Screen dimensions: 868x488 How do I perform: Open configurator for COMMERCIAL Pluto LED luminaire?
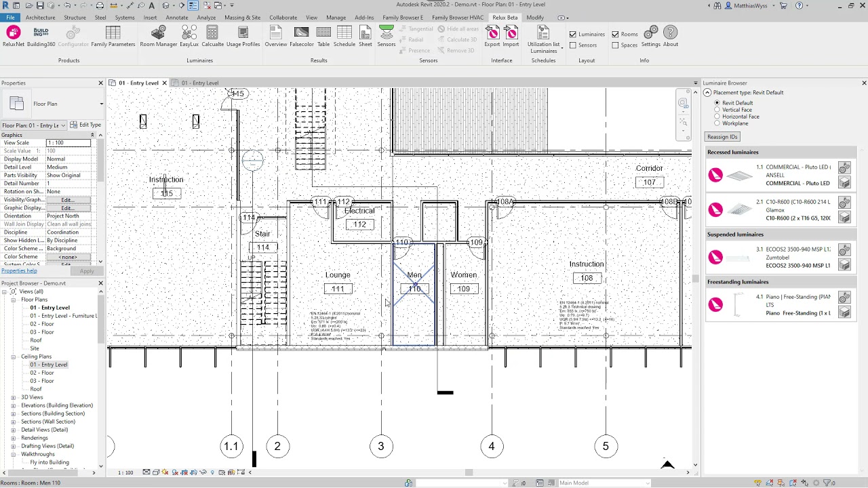[844, 167]
